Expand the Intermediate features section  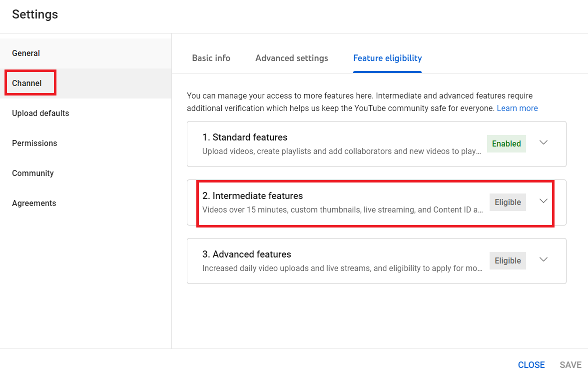[544, 200]
